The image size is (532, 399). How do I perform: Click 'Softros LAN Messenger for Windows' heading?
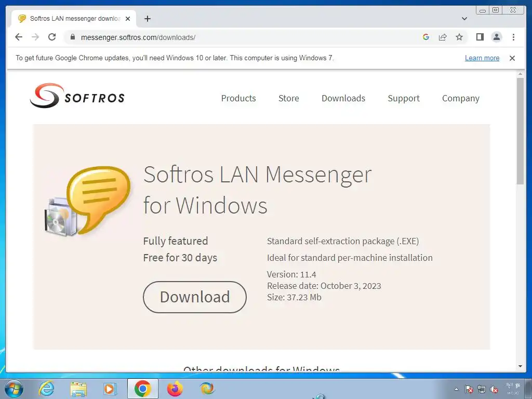[x=257, y=190]
